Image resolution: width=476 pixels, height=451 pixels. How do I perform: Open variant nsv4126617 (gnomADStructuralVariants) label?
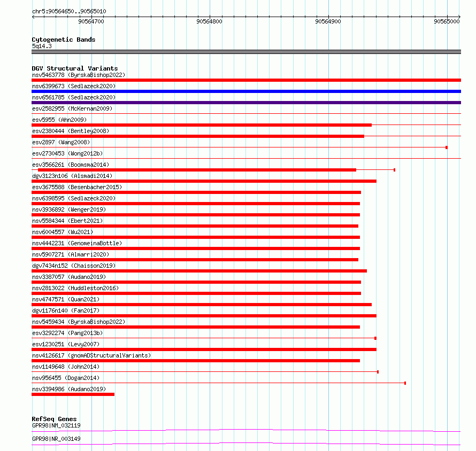click(91, 355)
